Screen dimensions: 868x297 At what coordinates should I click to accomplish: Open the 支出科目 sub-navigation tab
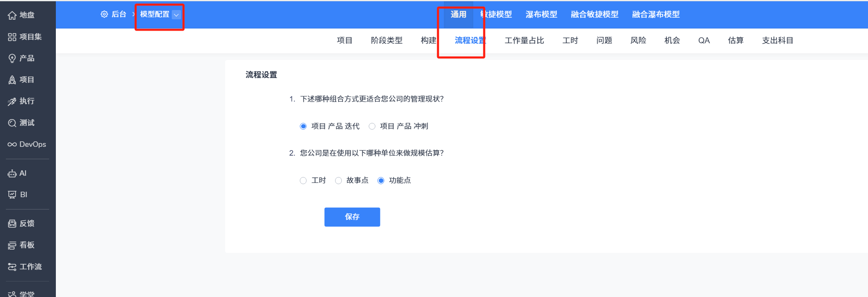click(778, 40)
